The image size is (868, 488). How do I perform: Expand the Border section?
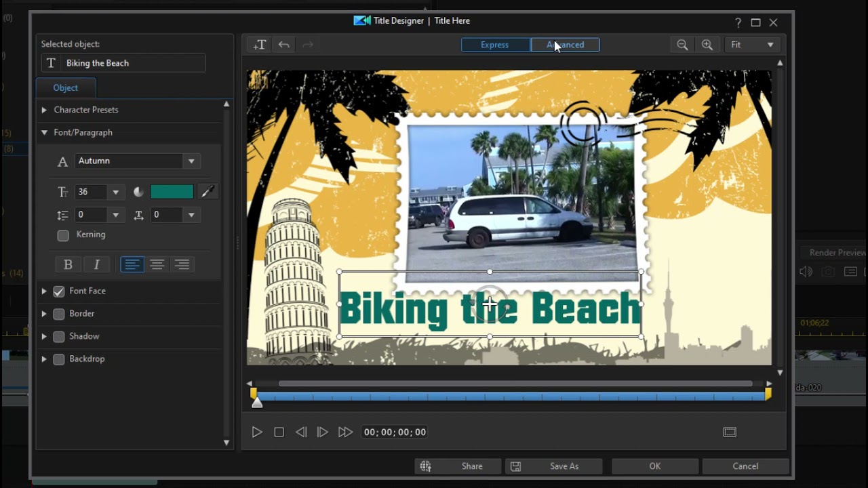pos(44,314)
